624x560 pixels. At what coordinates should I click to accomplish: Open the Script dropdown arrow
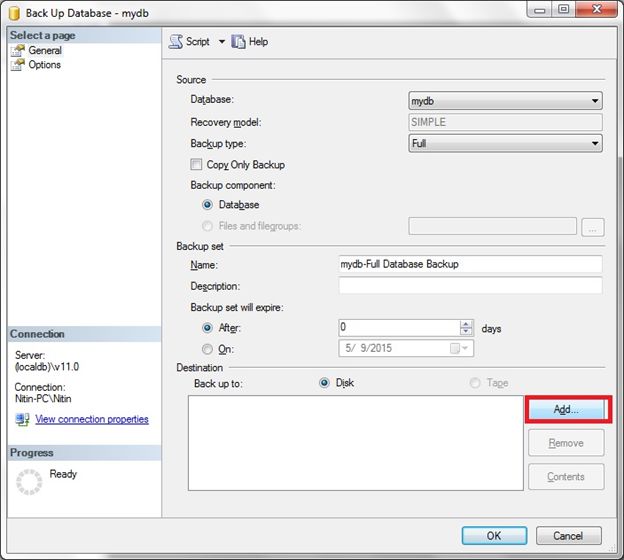[222, 41]
